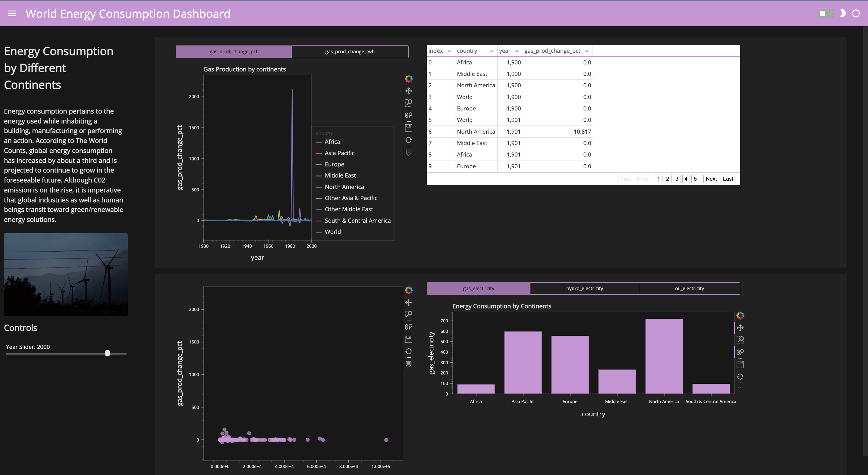Open the hamburger menu in the header
This screenshot has width=868, height=475.
[x=12, y=14]
